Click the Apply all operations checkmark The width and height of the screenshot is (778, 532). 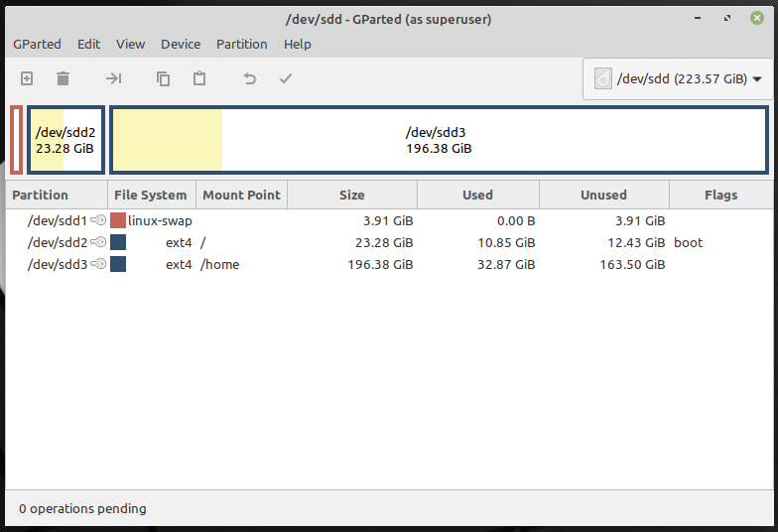[x=286, y=78]
